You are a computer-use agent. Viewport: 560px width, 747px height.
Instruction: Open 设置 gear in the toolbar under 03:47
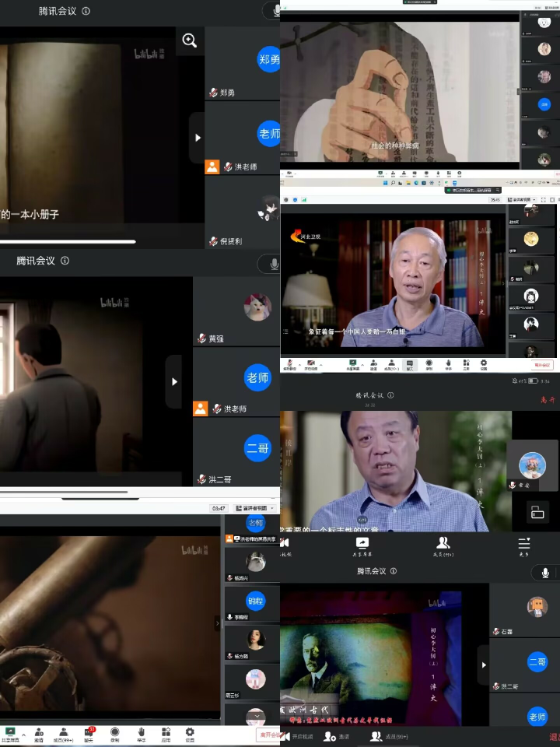(190, 734)
